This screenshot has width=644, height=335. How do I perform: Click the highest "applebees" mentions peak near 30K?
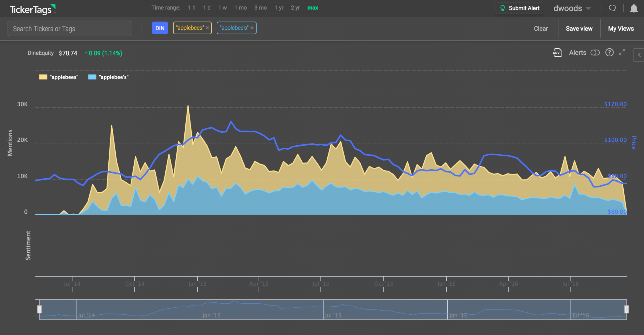coord(188,106)
